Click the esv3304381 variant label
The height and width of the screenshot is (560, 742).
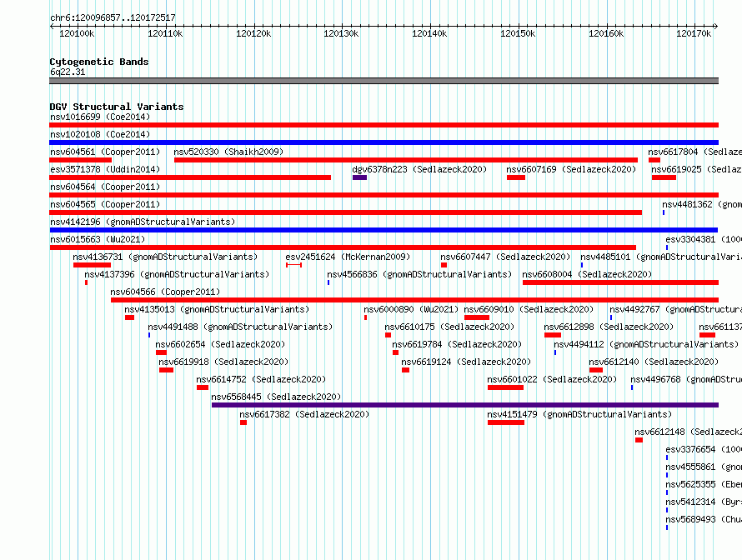pyautogui.click(x=704, y=239)
